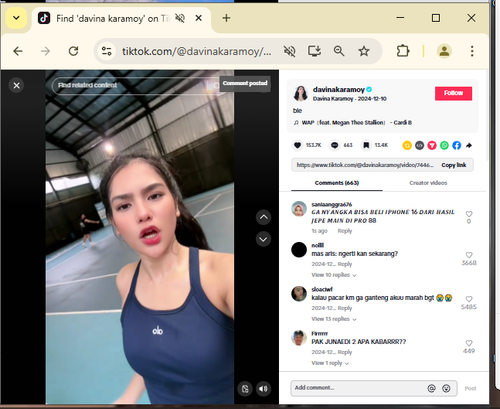The image size is (500, 409).
Task: Reply to 'mas aris' comment
Action: (345, 264)
